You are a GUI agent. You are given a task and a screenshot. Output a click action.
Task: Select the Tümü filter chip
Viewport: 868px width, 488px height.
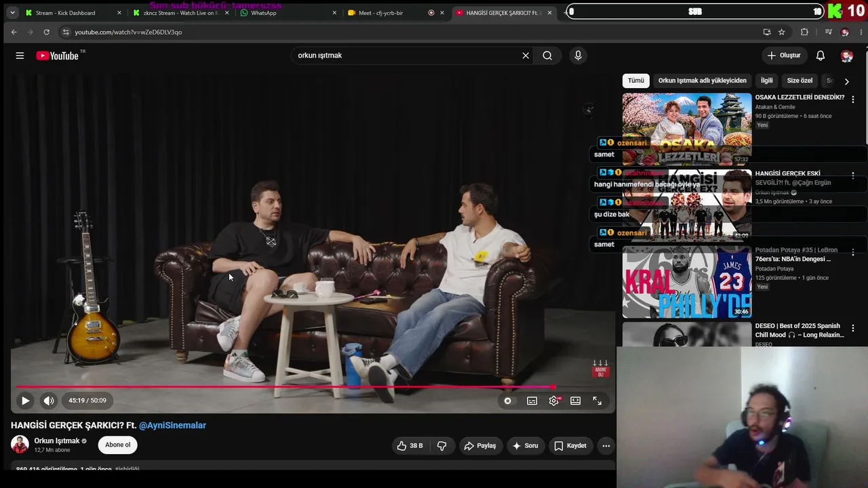coord(636,80)
